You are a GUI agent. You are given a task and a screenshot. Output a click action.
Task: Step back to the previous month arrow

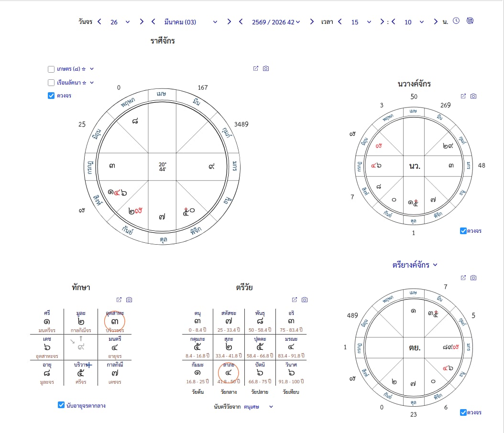pos(153,22)
